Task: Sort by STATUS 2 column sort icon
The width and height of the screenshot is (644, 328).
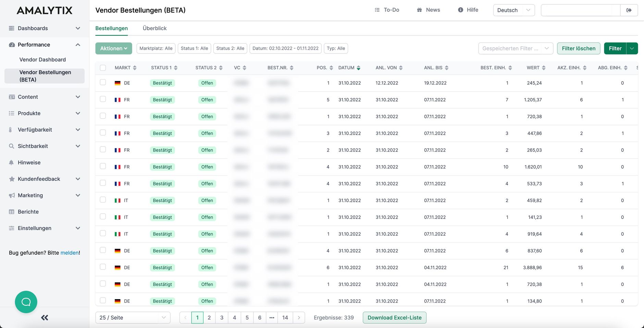Action: click(221, 68)
